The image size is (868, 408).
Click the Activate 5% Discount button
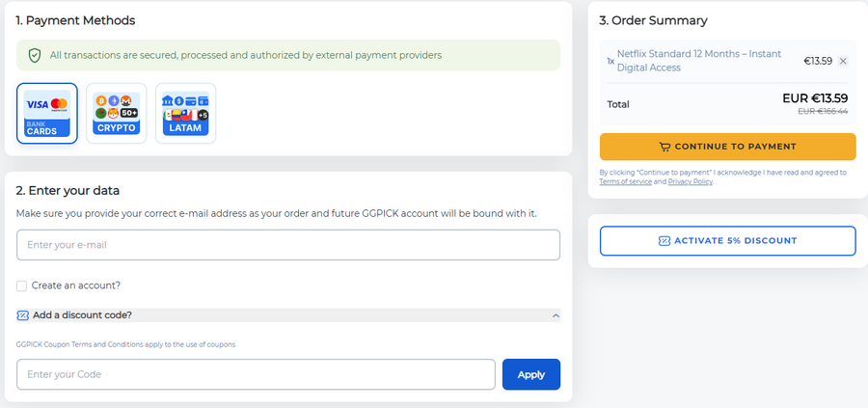click(x=727, y=240)
